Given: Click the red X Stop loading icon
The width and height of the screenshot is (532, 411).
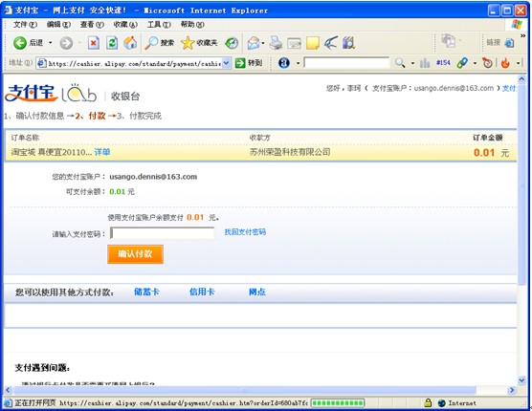Looking at the screenshot, I should (x=94, y=43).
